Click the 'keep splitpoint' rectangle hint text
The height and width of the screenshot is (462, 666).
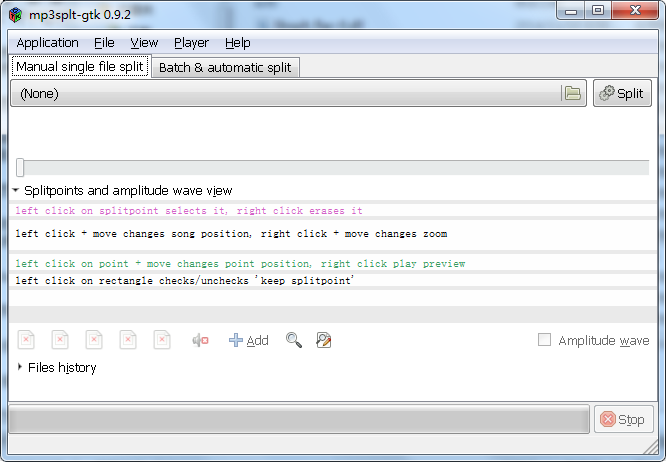(185, 281)
